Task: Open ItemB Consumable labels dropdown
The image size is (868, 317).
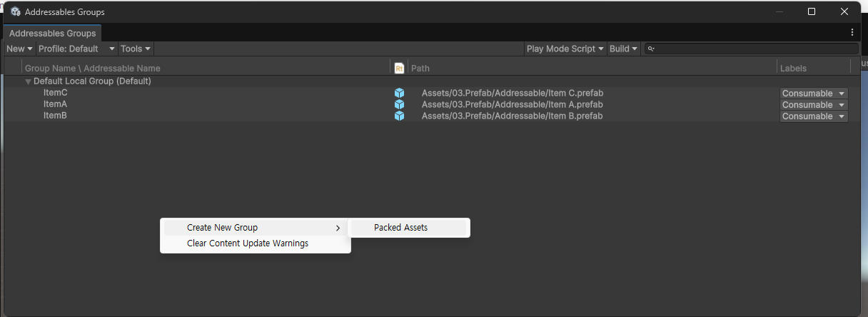Action: tap(813, 116)
